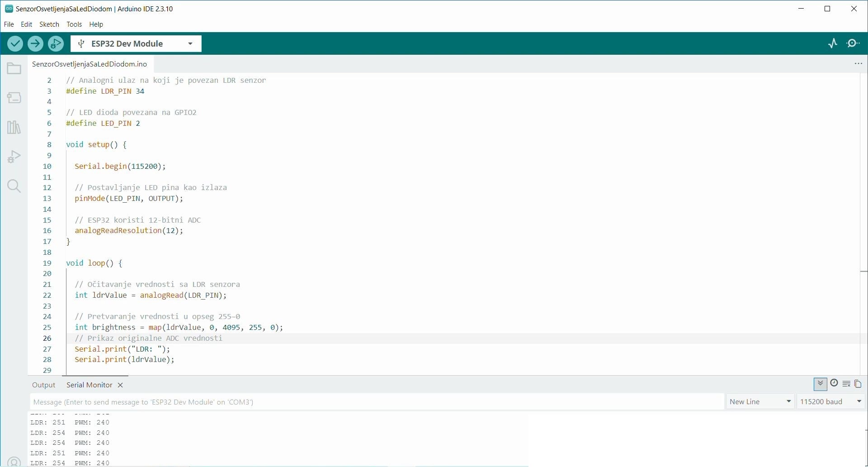Open the Edit menu

click(x=27, y=24)
